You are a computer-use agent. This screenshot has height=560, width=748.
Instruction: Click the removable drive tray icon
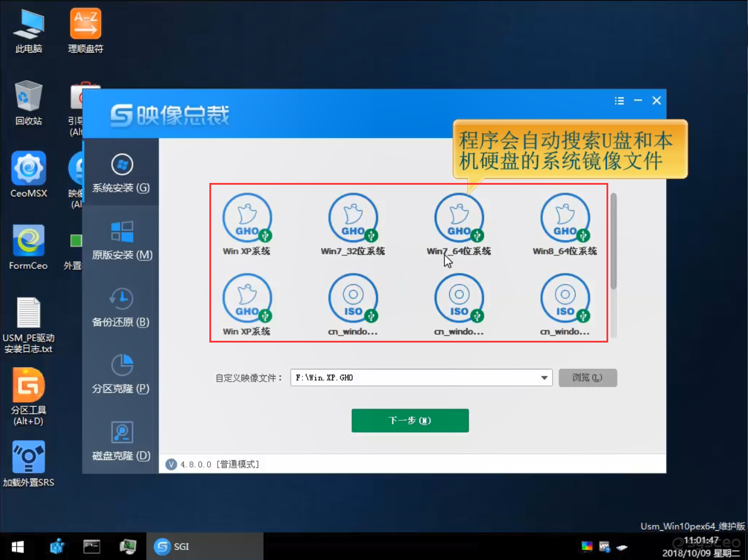click(622, 548)
